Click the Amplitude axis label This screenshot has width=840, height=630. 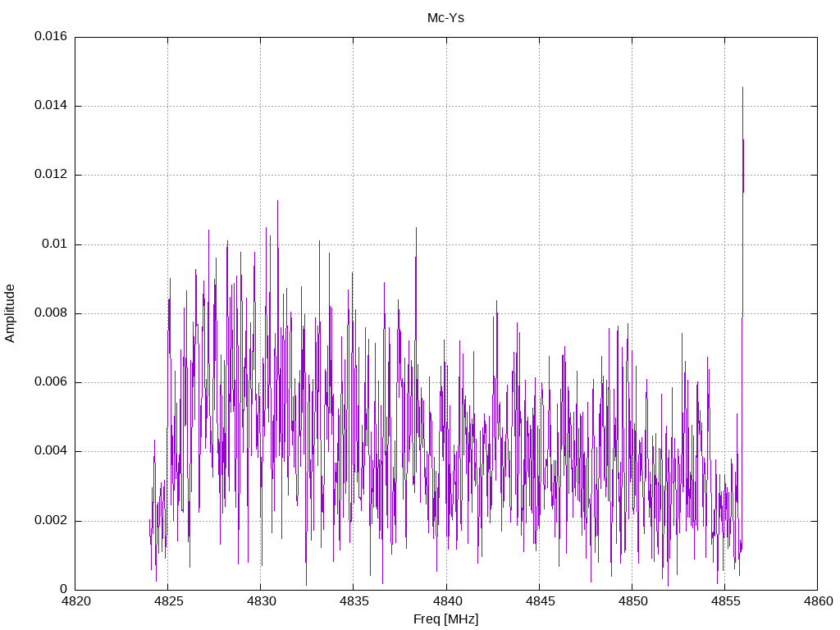coord(10,313)
